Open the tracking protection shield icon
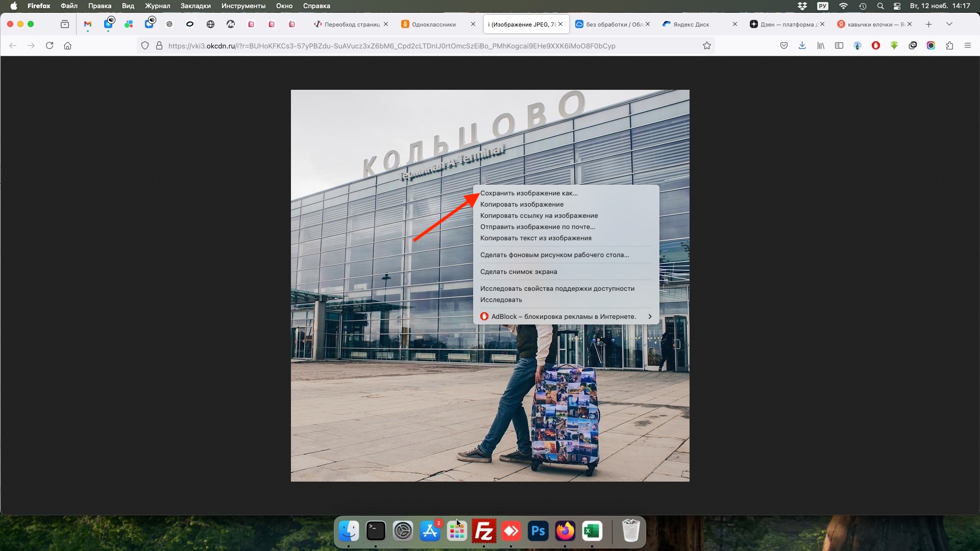 (x=145, y=45)
